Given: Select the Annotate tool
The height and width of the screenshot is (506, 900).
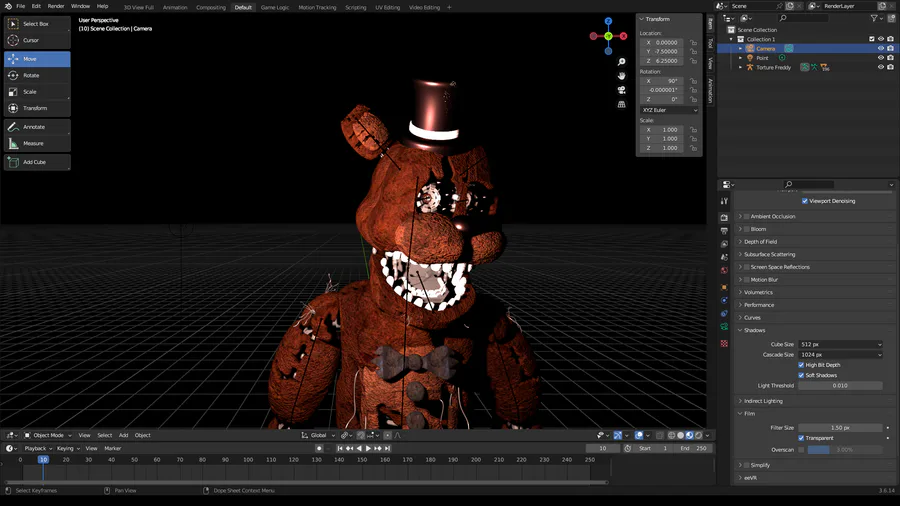Looking at the screenshot, I should pyautogui.click(x=37, y=127).
